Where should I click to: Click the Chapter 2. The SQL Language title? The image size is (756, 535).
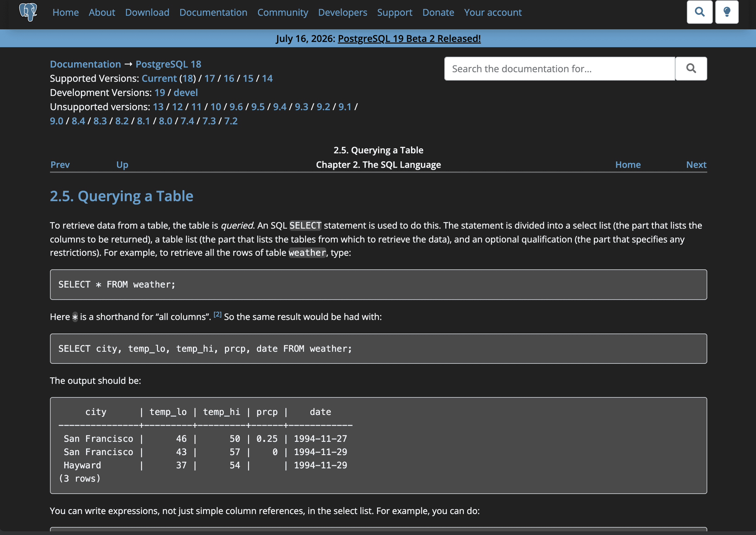tap(378, 165)
